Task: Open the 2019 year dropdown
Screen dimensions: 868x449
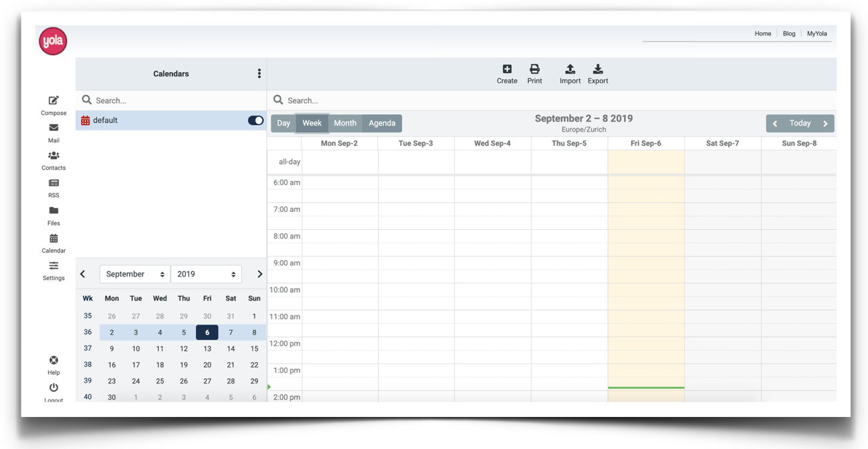Action: coord(206,275)
